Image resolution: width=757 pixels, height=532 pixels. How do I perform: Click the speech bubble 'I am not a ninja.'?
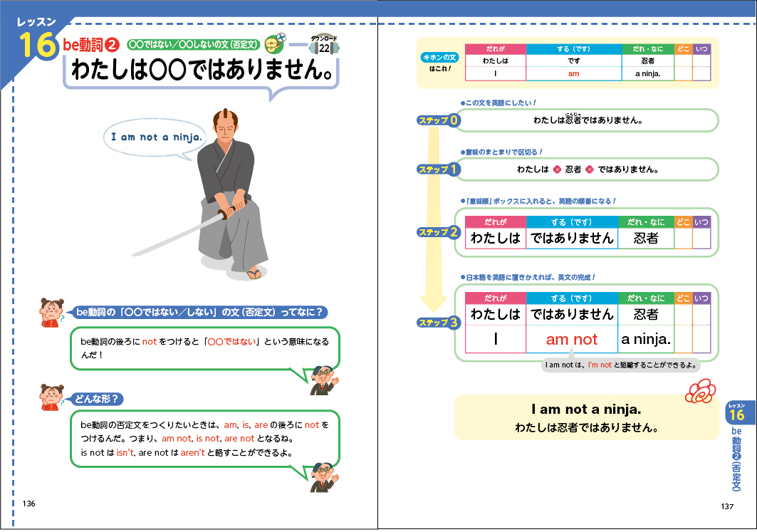pyautogui.click(x=156, y=138)
